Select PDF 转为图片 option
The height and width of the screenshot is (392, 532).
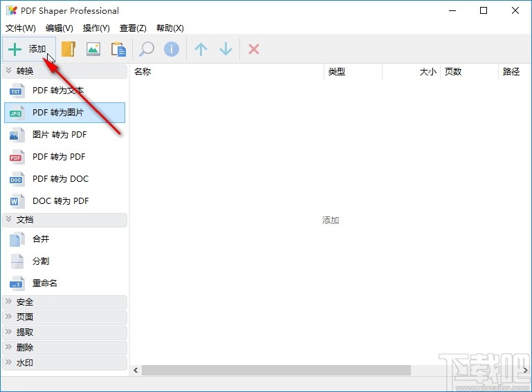65,113
